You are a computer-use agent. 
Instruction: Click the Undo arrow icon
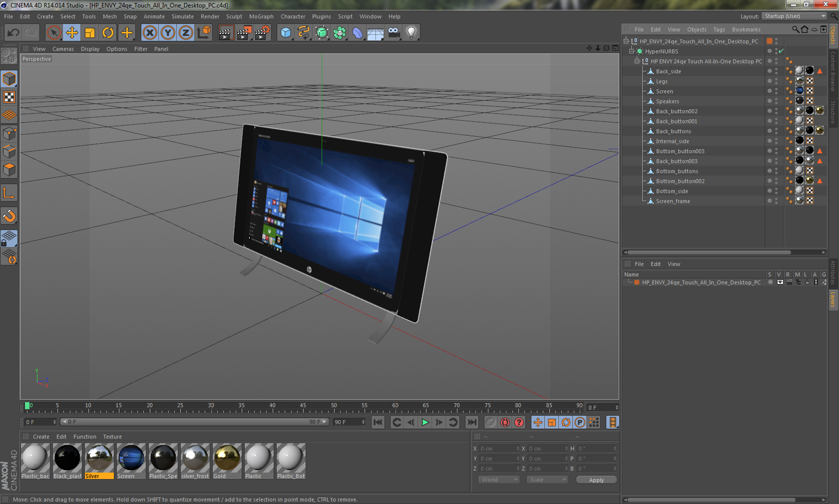(x=13, y=33)
